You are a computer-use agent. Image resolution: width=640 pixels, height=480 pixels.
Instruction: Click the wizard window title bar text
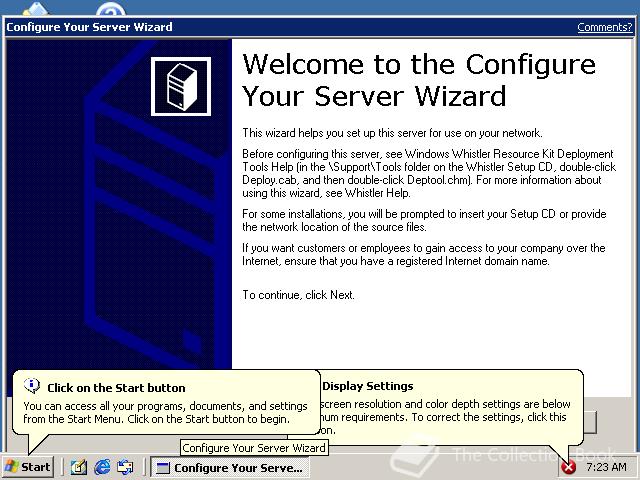(89, 27)
